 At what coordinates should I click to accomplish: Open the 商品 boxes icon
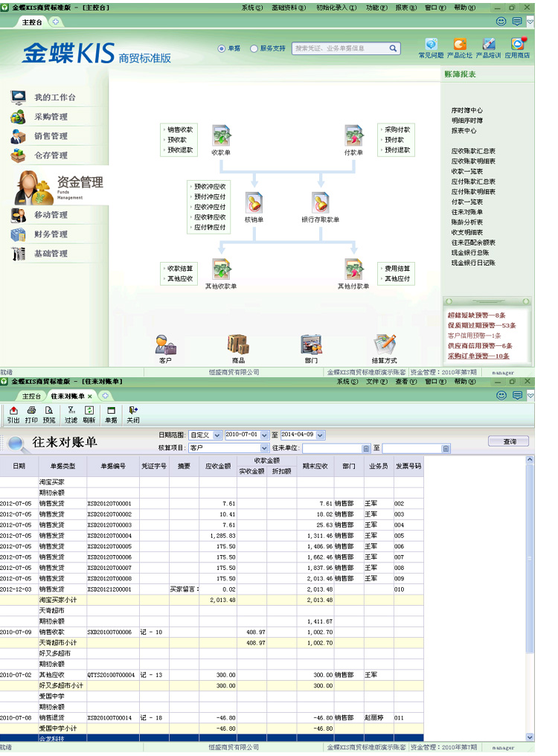coord(238,345)
